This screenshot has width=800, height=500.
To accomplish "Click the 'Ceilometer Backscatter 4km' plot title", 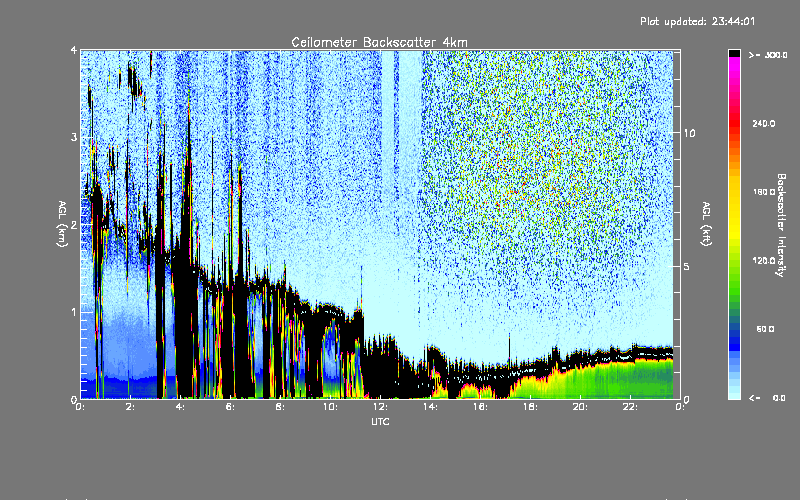I will pyautogui.click(x=379, y=42).
